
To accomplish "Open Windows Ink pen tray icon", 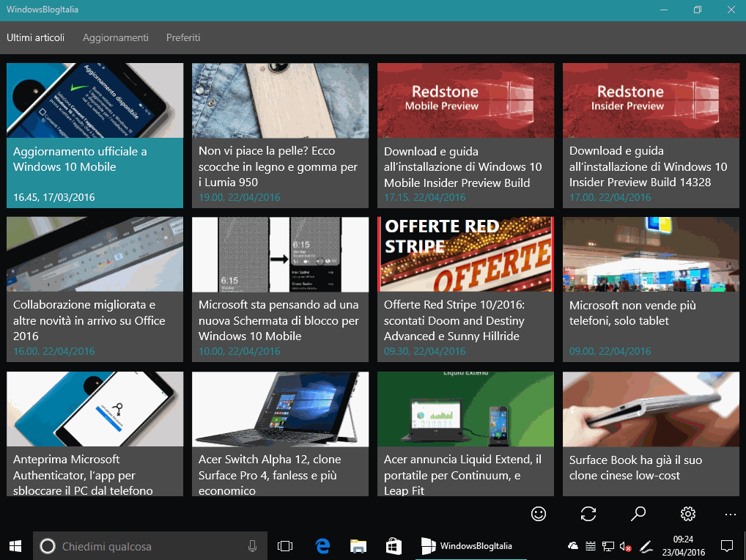I will point(646,547).
